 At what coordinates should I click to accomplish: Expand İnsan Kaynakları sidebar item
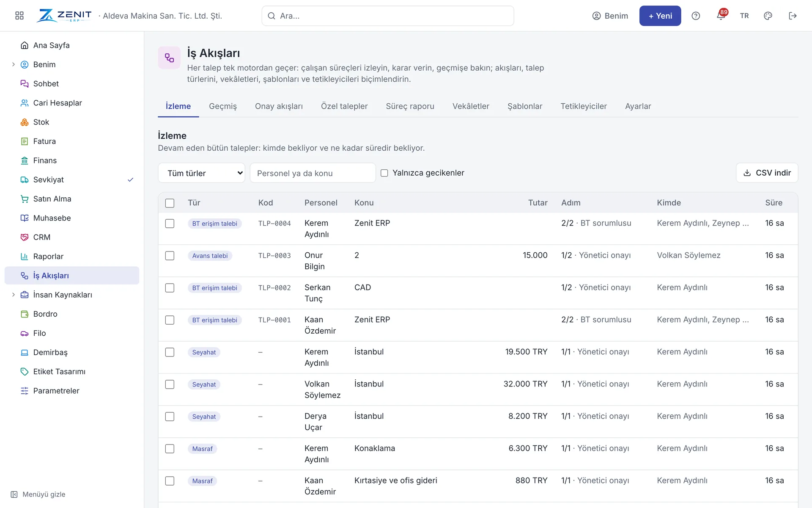click(14, 295)
